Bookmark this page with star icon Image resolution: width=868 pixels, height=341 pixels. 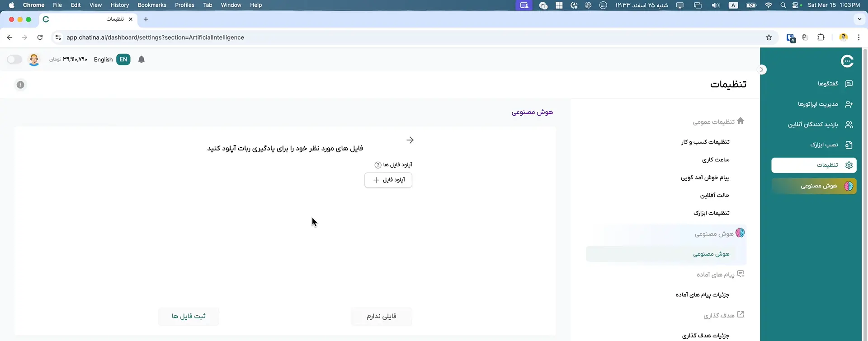(769, 37)
